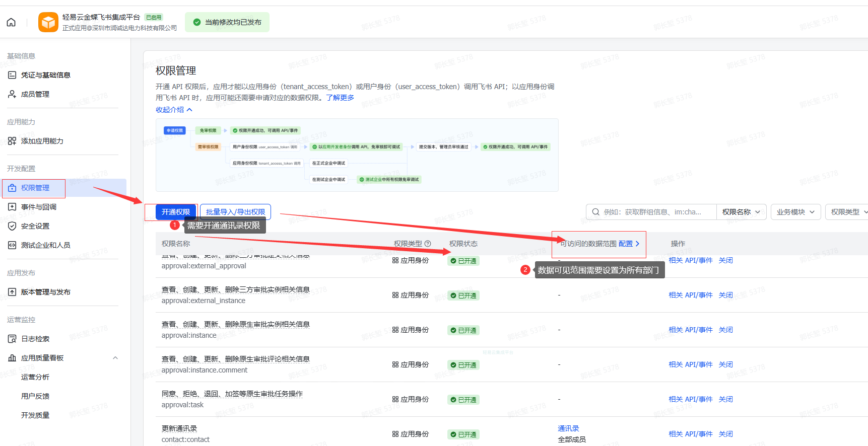Click the 权限名称 column header
The image size is (868, 446).
pyautogui.click(x=176, y=244)
